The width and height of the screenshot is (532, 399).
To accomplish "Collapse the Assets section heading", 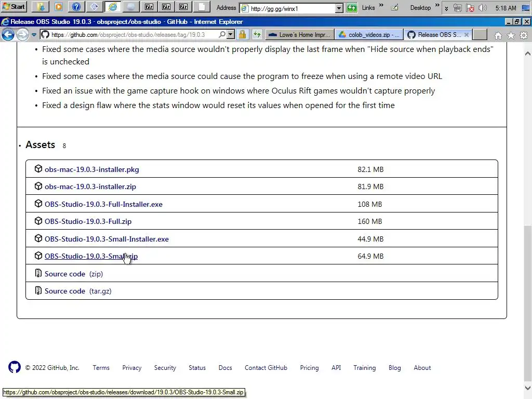I will click(40, 144).
